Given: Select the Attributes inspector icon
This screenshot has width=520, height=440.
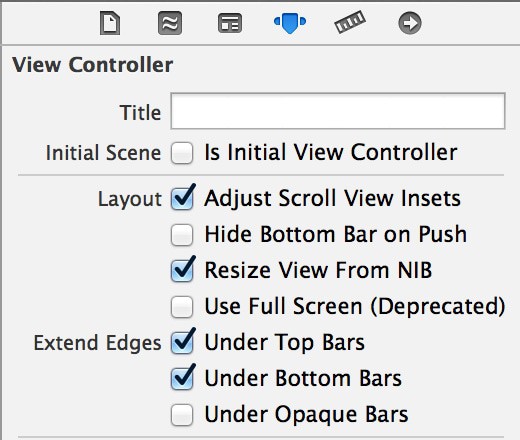Looking at the screenshot, I should [x=290, y=23].
